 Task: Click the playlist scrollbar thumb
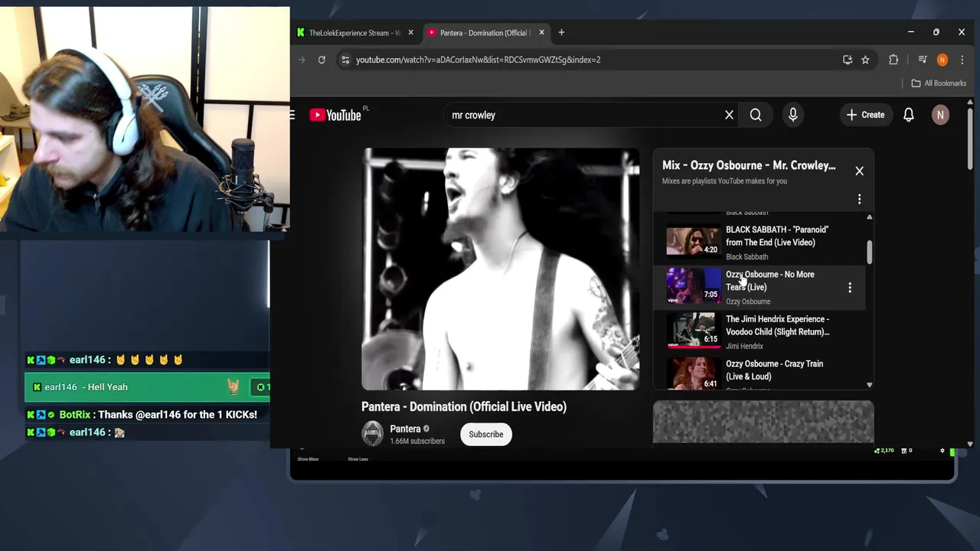[869, 253]
